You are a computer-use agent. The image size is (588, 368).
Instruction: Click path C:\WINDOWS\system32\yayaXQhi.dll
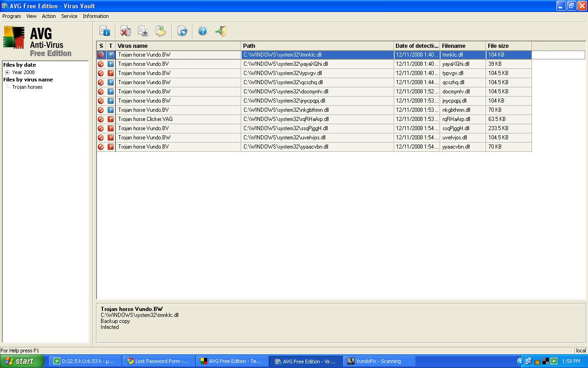tap(286, 64)
